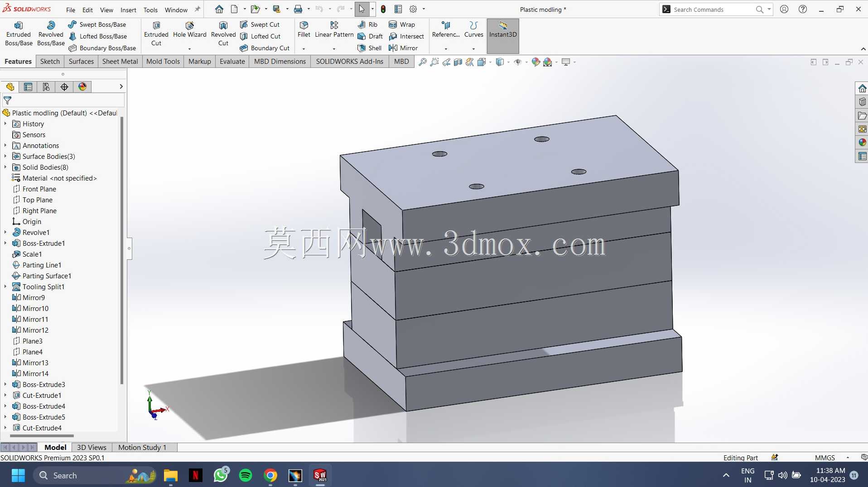This screenshot has width=868, height=487.
Task: Open the DisplayManager tab icon
Action: pos(82,87)
